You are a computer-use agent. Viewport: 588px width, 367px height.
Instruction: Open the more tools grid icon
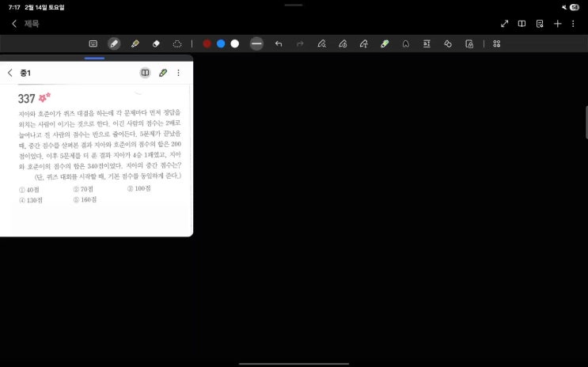(x=497, y=44)
